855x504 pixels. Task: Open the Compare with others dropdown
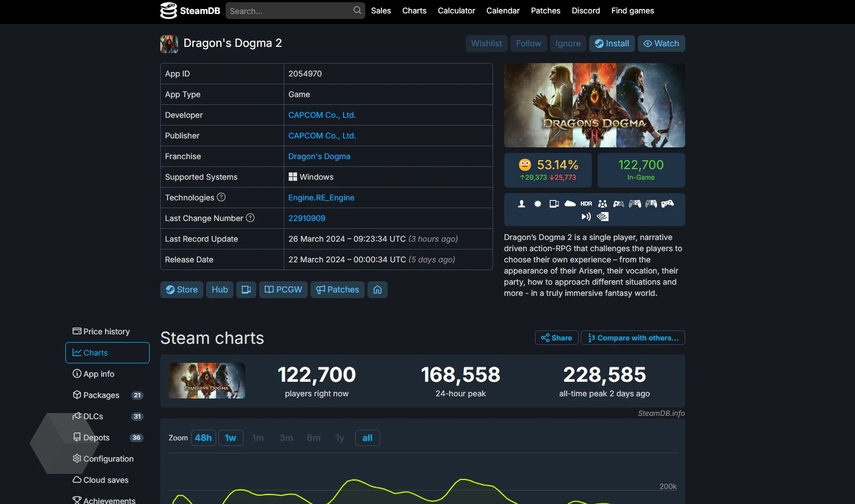pyautogui.click(x=633, y=338)
